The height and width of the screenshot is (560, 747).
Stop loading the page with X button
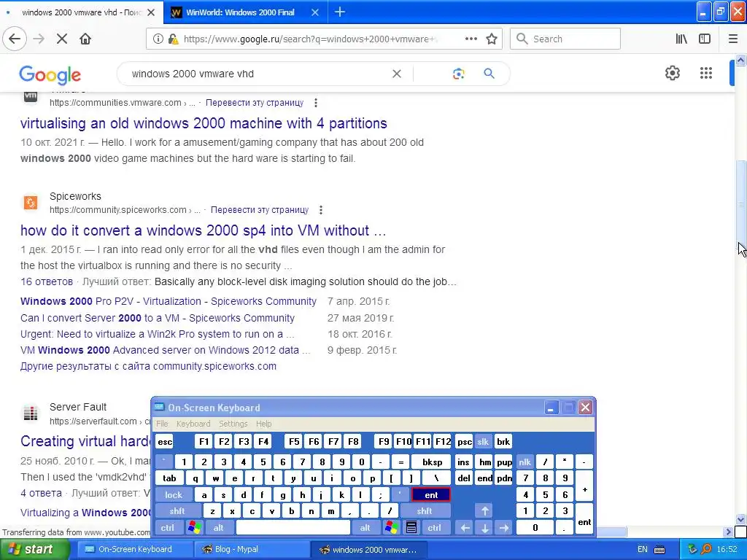[62, 39]
